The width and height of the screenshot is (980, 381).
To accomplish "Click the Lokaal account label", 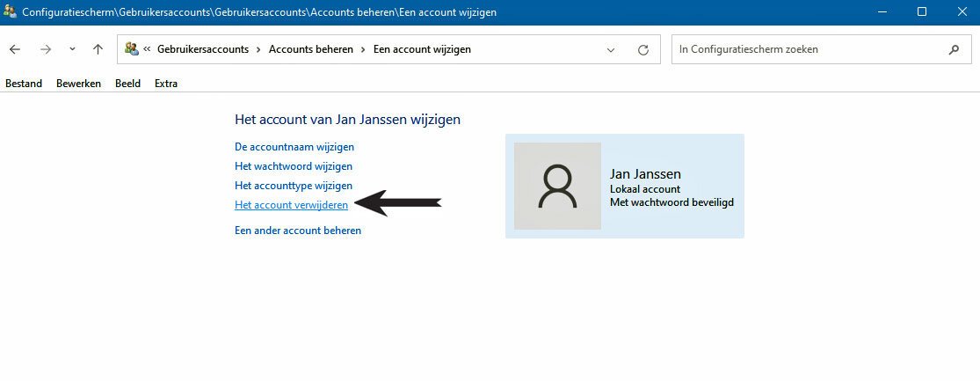I will (645, 189).
